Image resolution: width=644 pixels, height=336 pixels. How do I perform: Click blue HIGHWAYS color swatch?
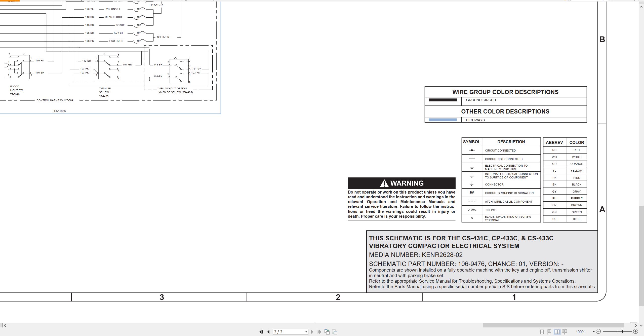pos(443,120)
